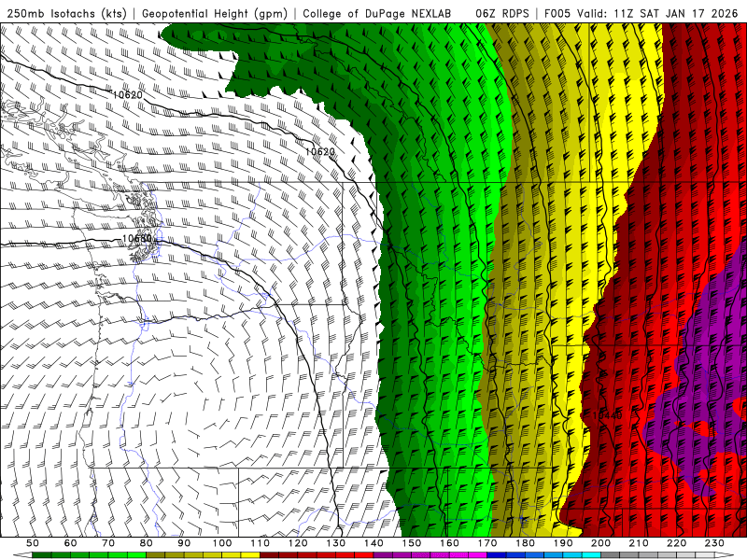This screenshot has width=747, height=560.
Task: Click the 90 label on the color scale
Action: tap(184, 543)
